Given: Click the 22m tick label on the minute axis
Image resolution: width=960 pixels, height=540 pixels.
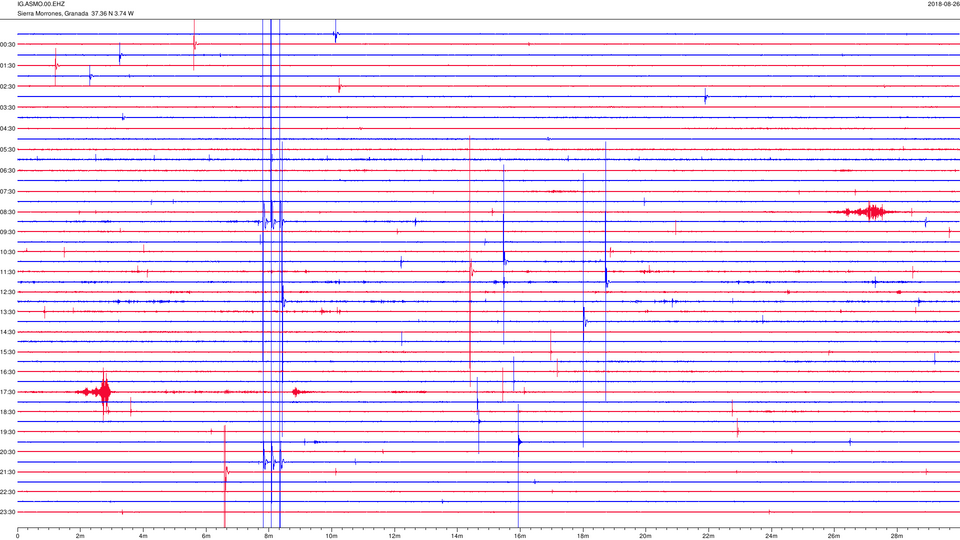Looking at the screenshot, I should [708, 536].
